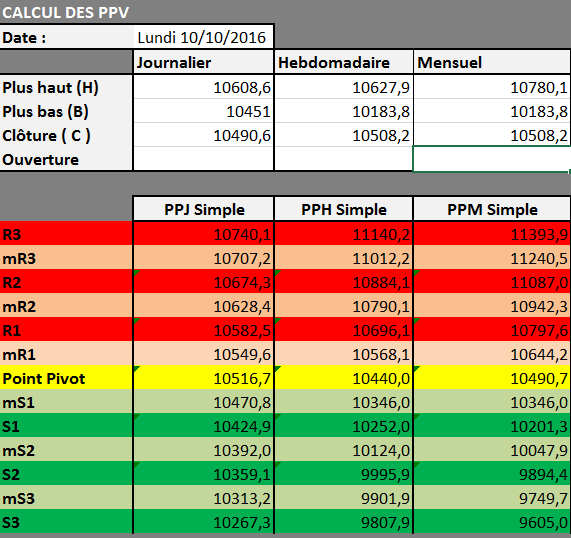Click S3 value 10267,3
The image size is (571, 538).
coord(203,522)
